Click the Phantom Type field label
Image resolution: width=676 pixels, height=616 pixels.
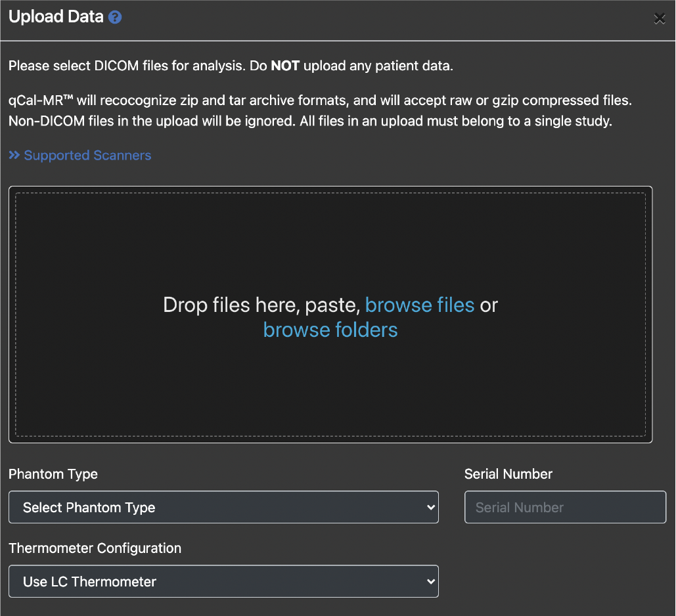click(53, 474)
